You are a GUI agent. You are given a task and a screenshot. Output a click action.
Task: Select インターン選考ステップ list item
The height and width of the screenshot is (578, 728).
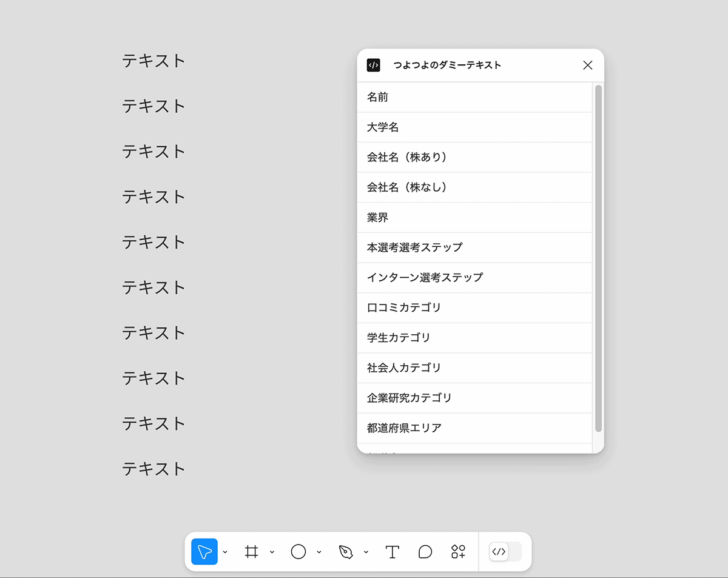tap(474, 277)
